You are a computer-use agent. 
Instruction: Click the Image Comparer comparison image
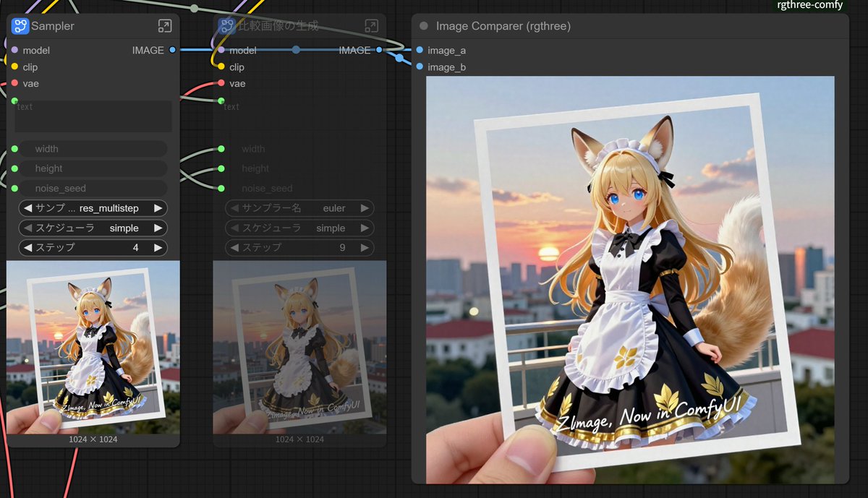pos(630,280)
